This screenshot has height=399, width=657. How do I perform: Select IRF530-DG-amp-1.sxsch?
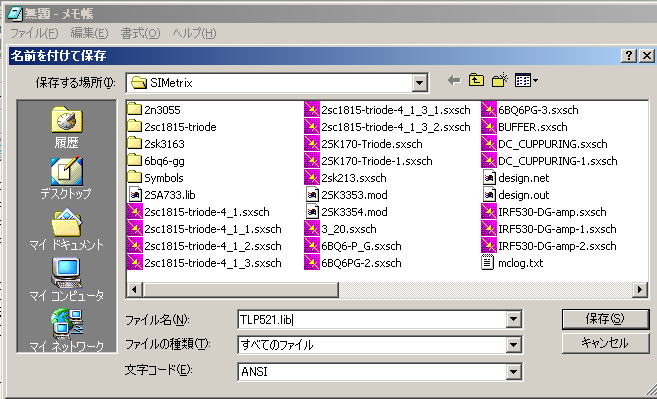pyautogui.click(x=549, y=229)
